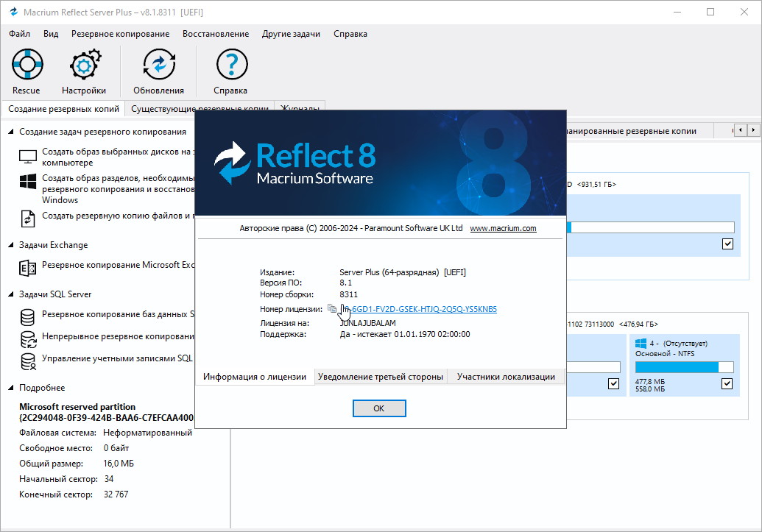Click Резервное копирование Microsoft Exchange task
This screenshot has height=532, width=762.
pos(118,265)
